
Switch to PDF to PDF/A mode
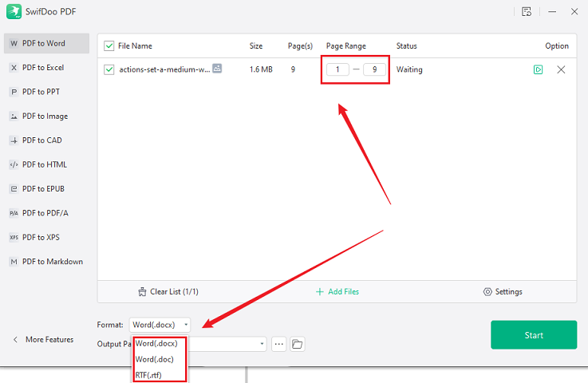point(46,213)
